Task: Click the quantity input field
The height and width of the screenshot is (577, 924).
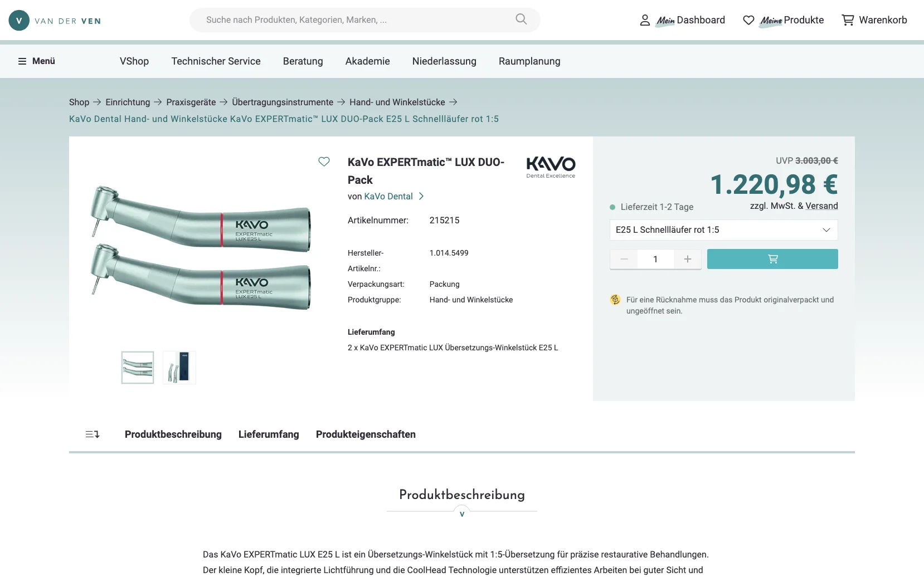Action: (x=655, y=259)
